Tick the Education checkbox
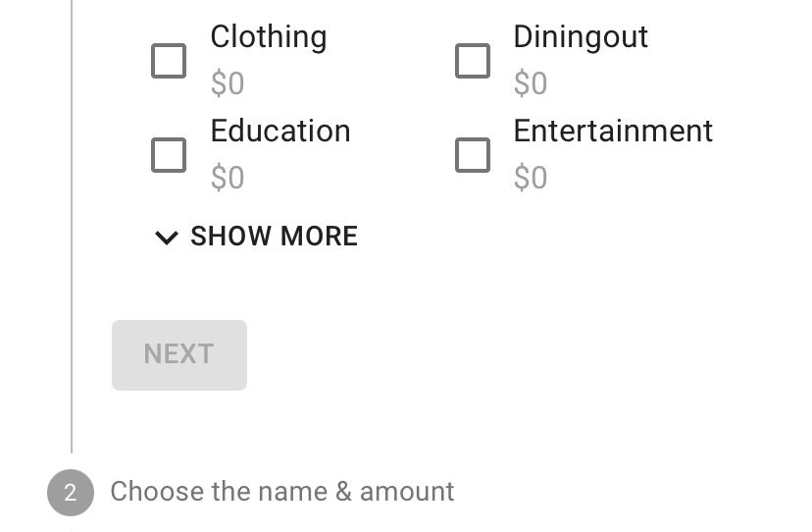The height and width of the screenshot is (532, 812). coord(169,155)
